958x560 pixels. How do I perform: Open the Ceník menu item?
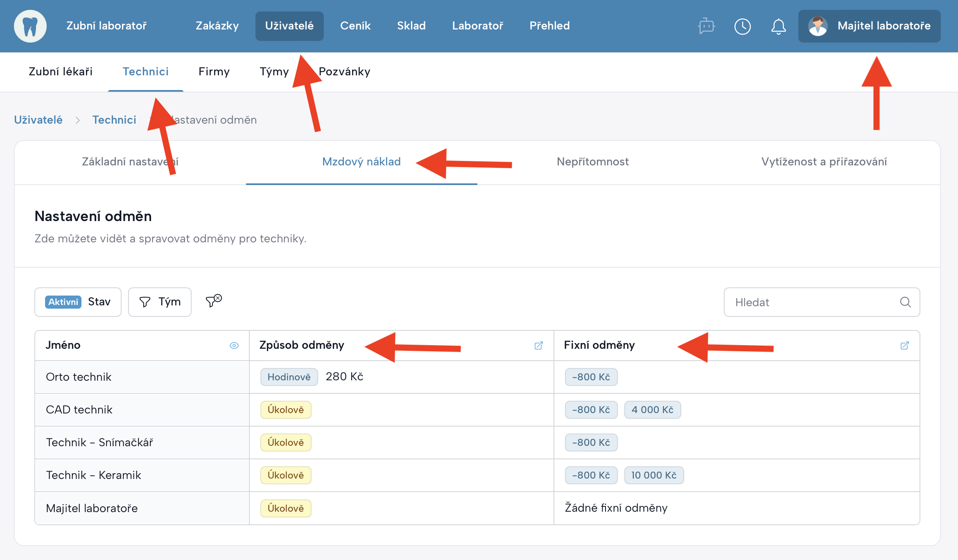tap(355, 26)
